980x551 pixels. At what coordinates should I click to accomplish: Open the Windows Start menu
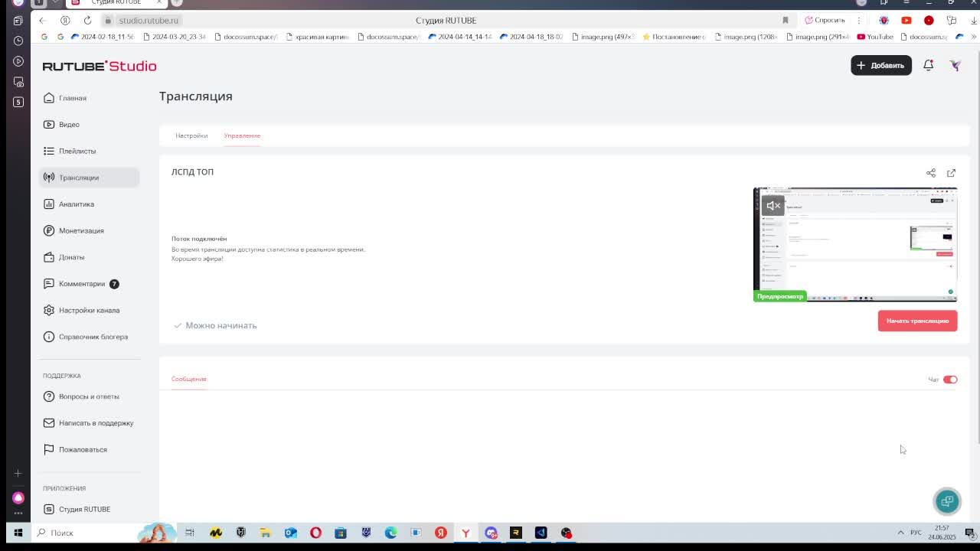coord(18,533)
